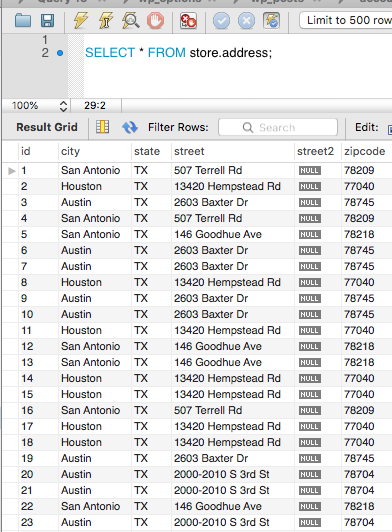This screenshot has height=532, width=392.
Task: Run Explain with magnifier lightning icon
Action: (x=131, y=21)
